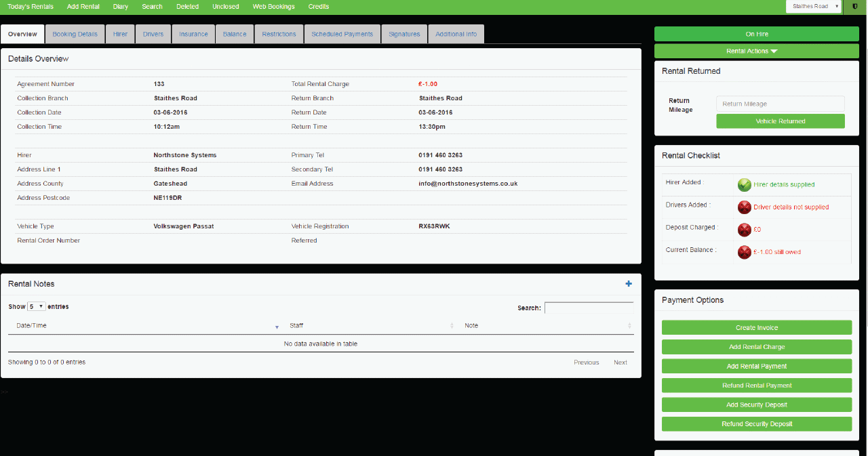
Task: Click the Return Mileage input field
Action: pyautogui.click(x=780, y=104)
